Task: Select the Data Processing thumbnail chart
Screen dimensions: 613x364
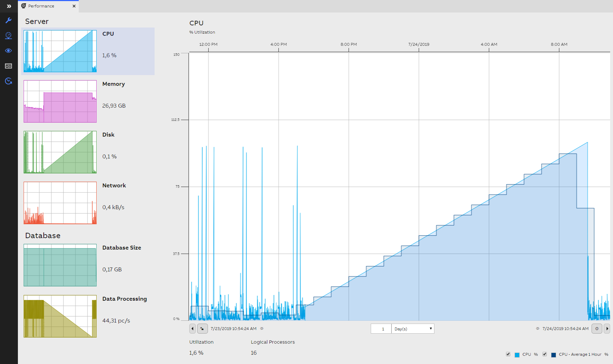Action: click(x=60, y=316)
